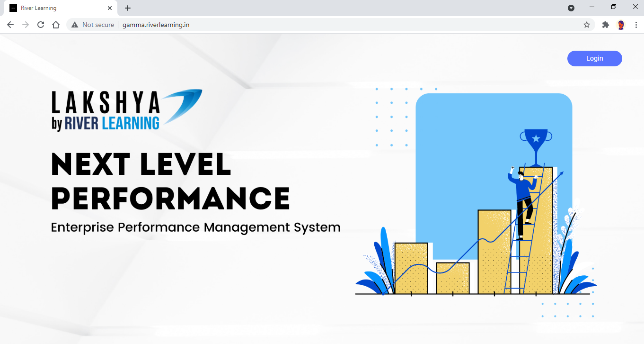Open the circular dropdown arrow in title bar

571,8
